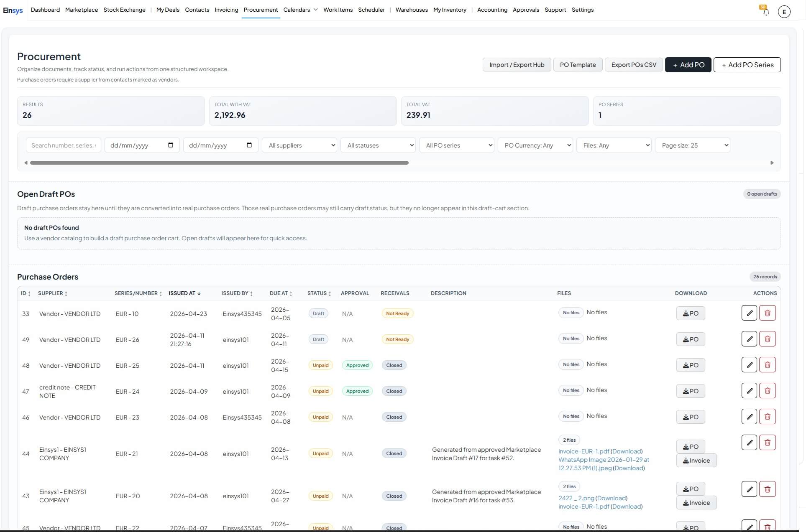Download PO for order 48

[x=690, y=365]
